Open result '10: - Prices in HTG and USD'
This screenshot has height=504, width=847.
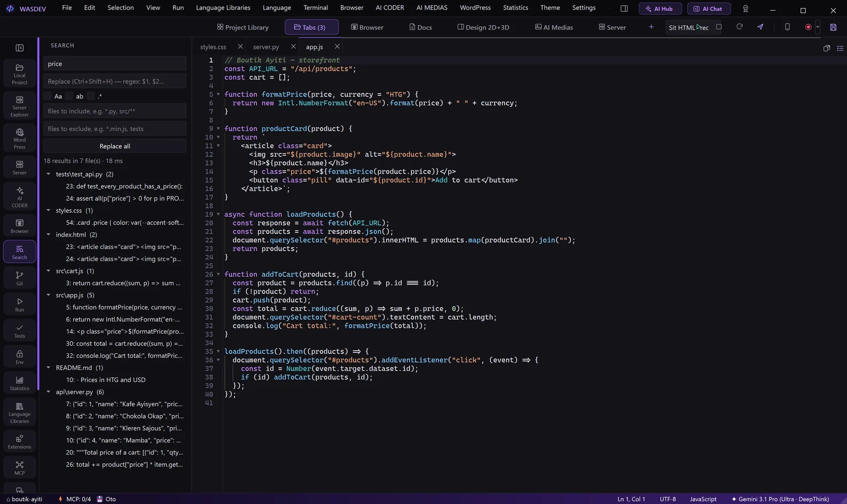click(x=105, y=380)
